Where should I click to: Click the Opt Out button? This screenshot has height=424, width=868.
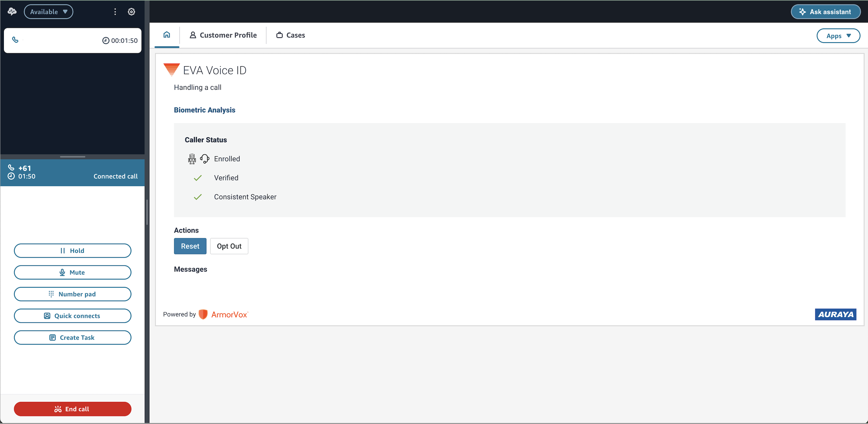[x=229, y=246]
